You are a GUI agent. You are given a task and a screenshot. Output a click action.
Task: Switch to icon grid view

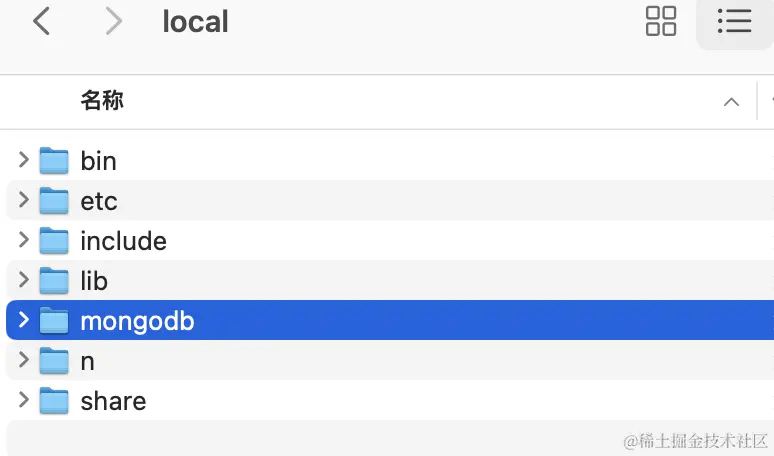(x=660, y=21)
